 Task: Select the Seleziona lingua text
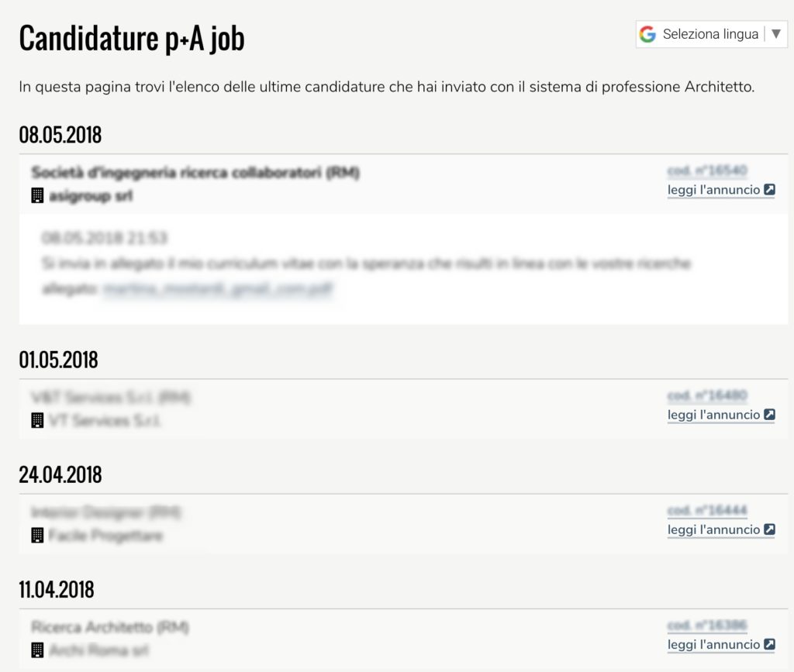pos(710,34)
